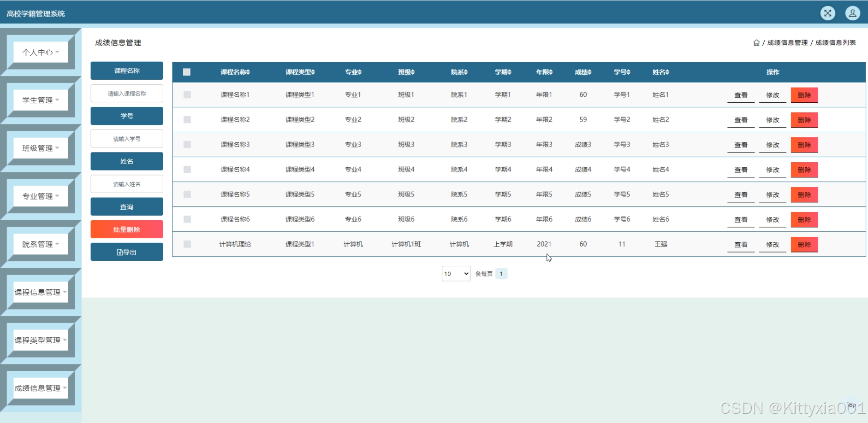This screenshot has height=423, width=868.
Task: Sort by 课程名称 column header arrows
Action: [248, 72]
